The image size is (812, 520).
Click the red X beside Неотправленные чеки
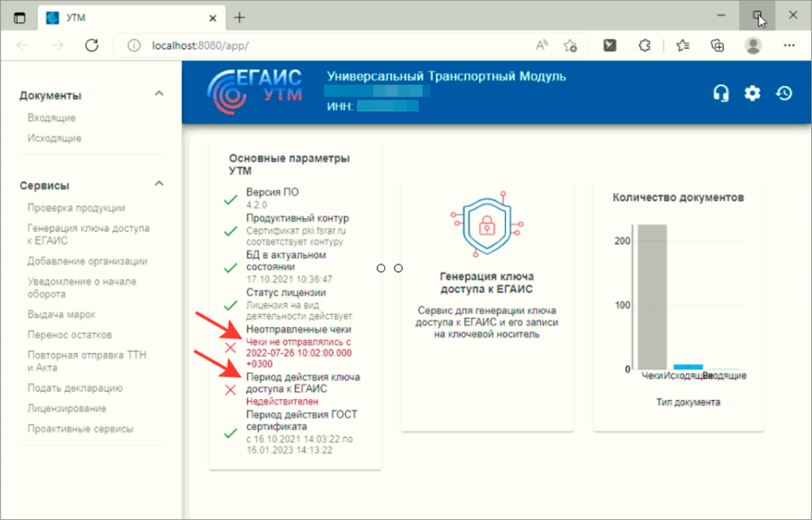click(231, 347)
